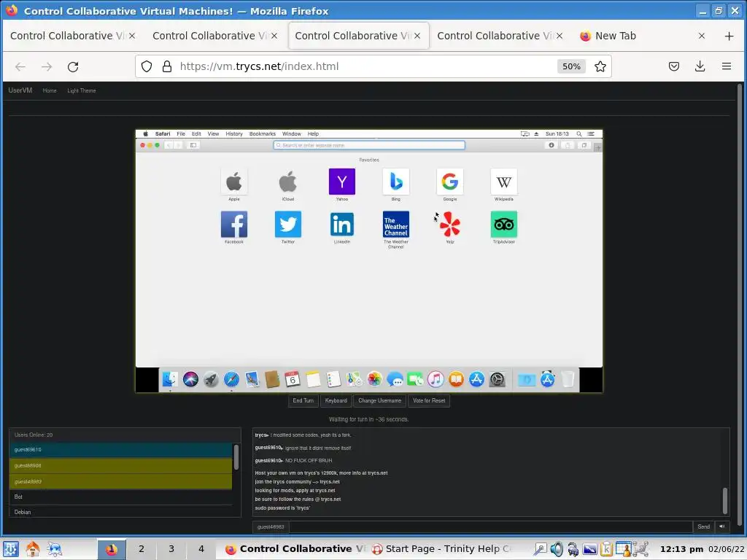Open Yahoo favorite in Safari

point(342,182)
